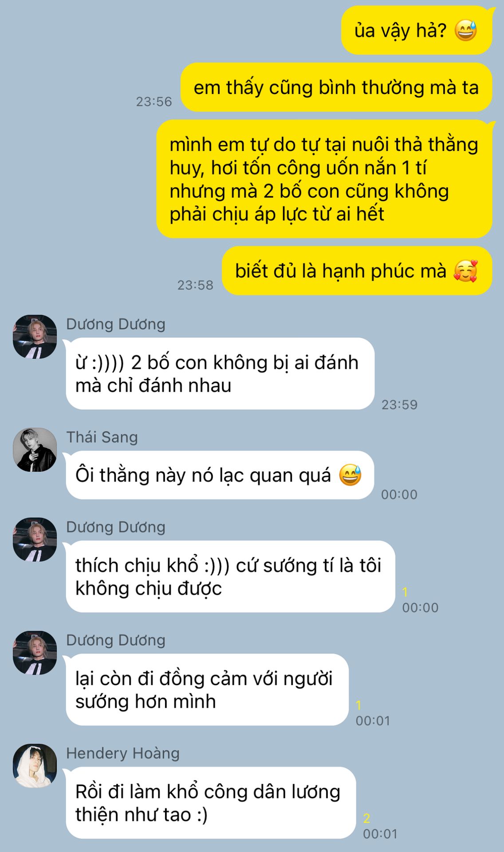Viewport: 504px width, 852px height.
Task: Tap Dương Dương's avatar beside 'lại còn đi đồng cảm'
Action: coord(35,653)
